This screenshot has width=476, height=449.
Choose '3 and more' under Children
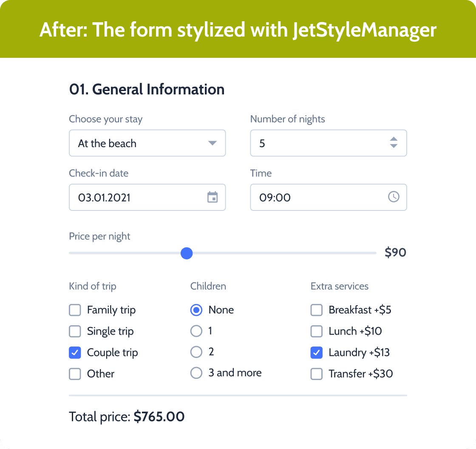196,372
